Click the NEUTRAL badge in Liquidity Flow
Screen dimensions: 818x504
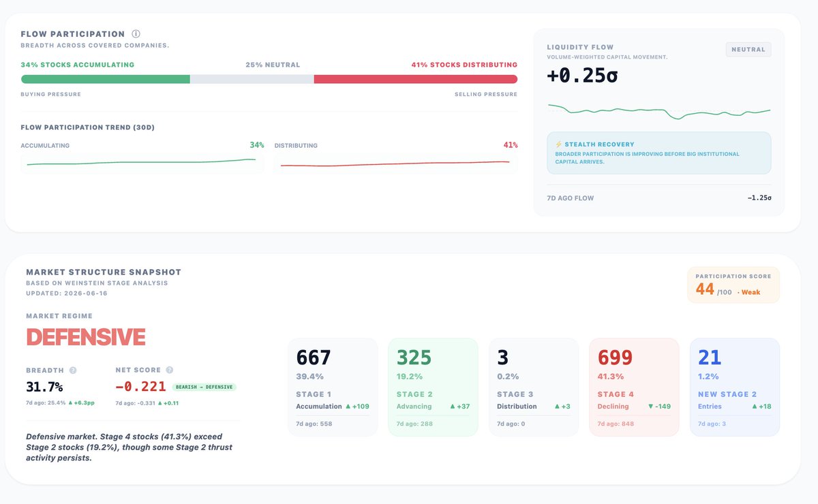pyautogui.click(x=748, y=49)
